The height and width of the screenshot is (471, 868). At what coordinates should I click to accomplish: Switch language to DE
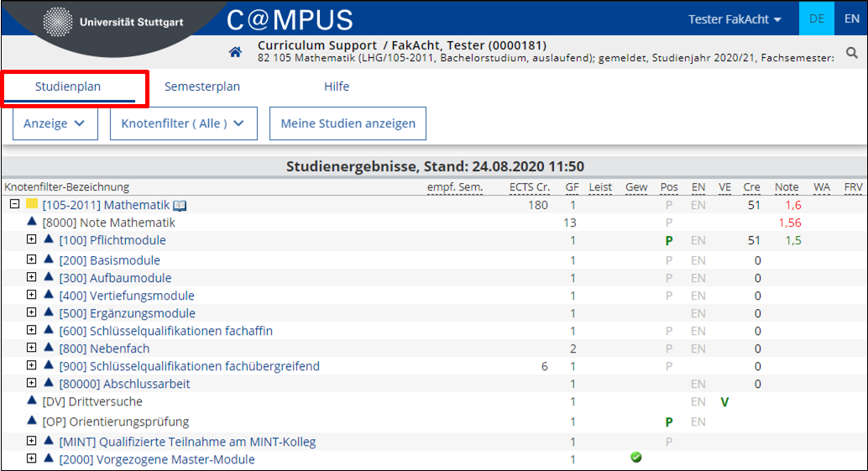[817, 18]
